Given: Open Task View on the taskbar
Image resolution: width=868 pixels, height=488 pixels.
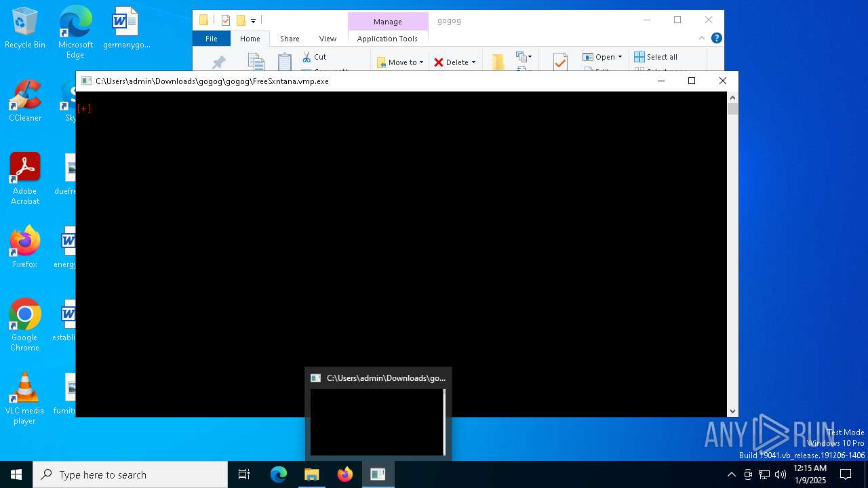Looking at the screenshot, I should (x=244, y=474).
